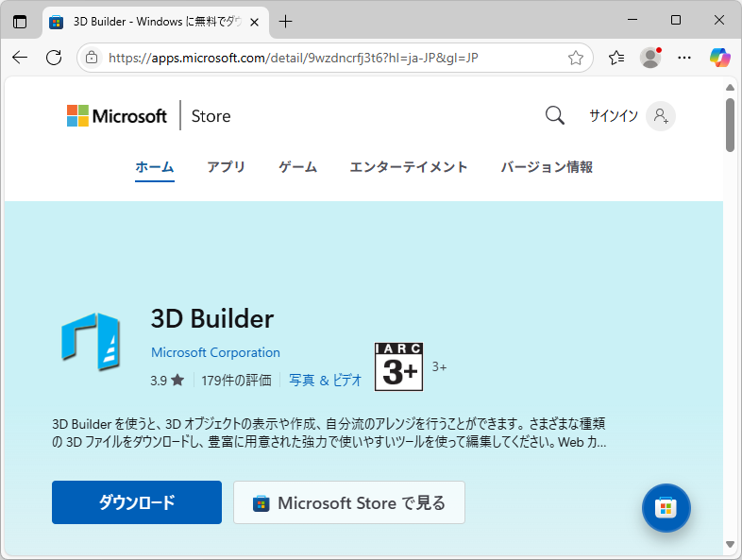Click the 3D Builder app icon
Screen dimensions: 742x560
click(x=91, y=341)
